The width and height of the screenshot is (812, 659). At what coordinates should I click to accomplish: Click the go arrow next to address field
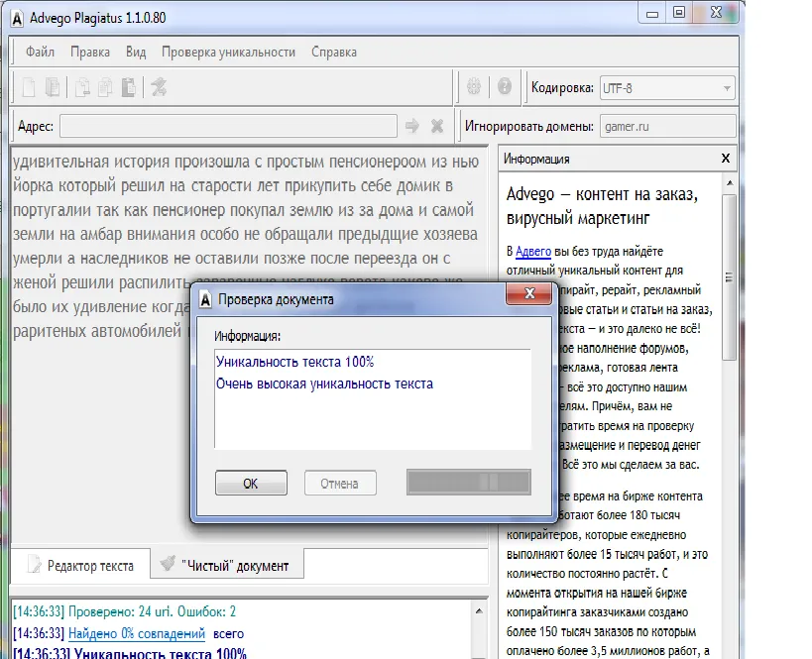[412, 126]
